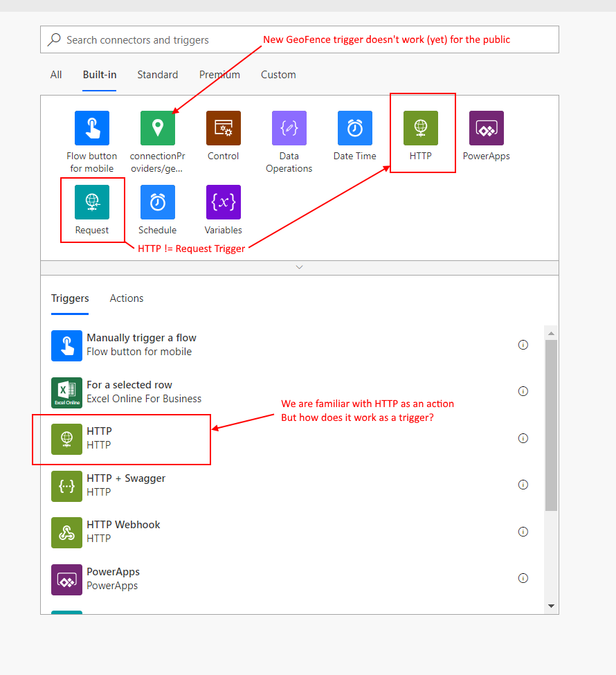Viewport: 616px width, 675px height.
Task: Open the PowerApps connector icon in the grid
Action: [487, 128]
